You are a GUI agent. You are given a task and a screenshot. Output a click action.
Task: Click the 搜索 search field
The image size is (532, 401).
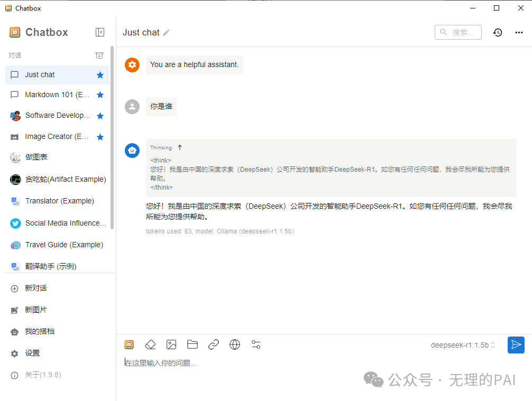click(458, 32)
